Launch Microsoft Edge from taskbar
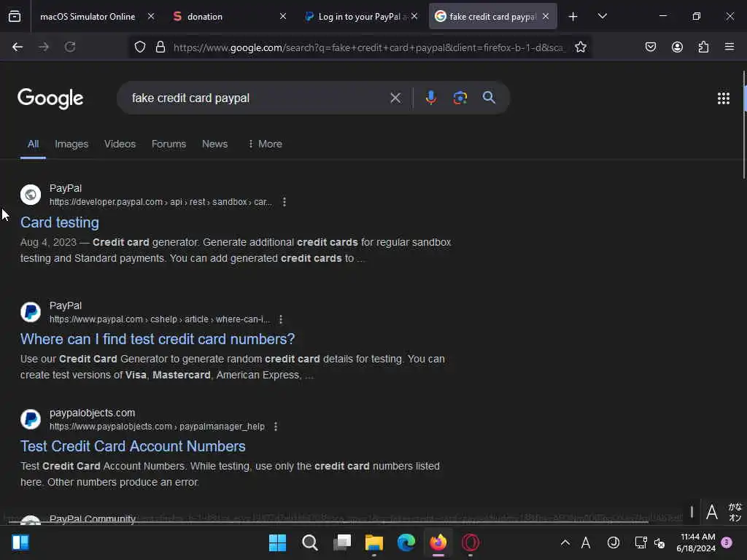This screenshot has width=747, height=560. (406, 542)
